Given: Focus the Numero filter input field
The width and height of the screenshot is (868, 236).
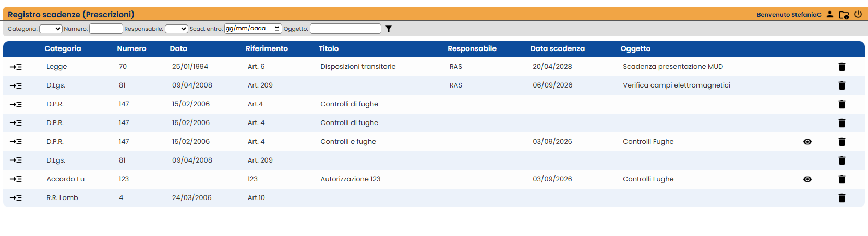Looking at the screenshot, I should pyautogui.click(x=106, y=29).
